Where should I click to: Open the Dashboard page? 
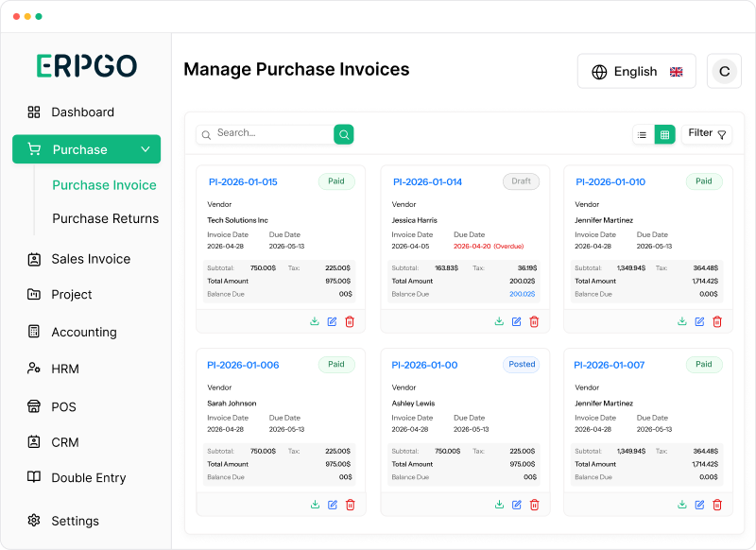pyautogui.click(x=70, y=112)
